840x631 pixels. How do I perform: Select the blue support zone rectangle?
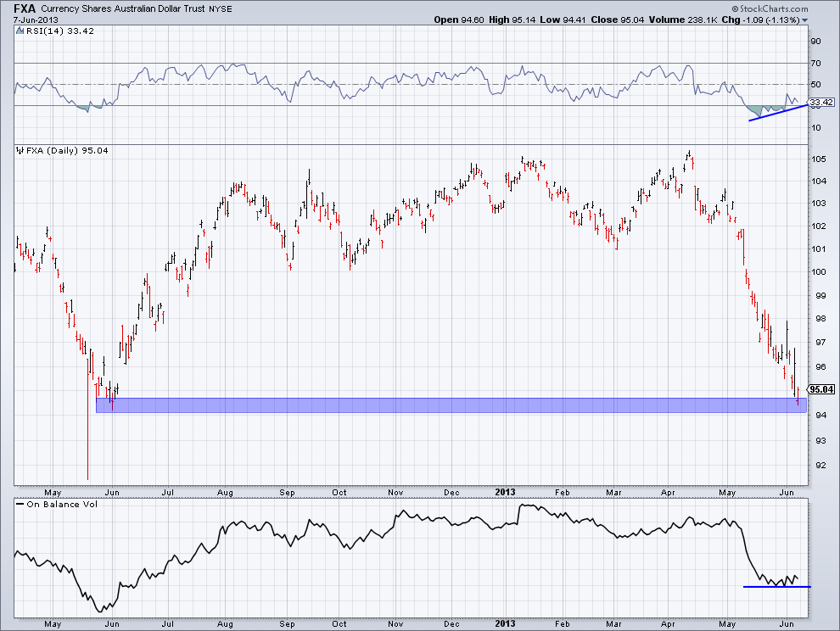(450, 405)
